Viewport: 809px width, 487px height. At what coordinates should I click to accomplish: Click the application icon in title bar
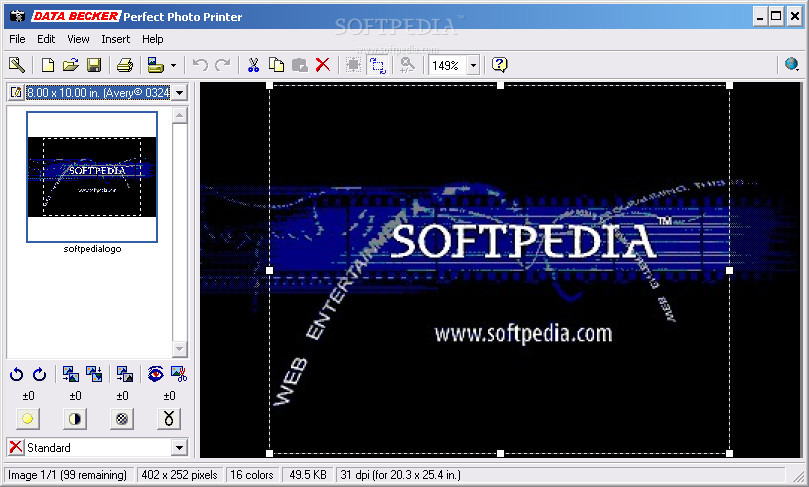pyautogui.click(x=18, y=17)
